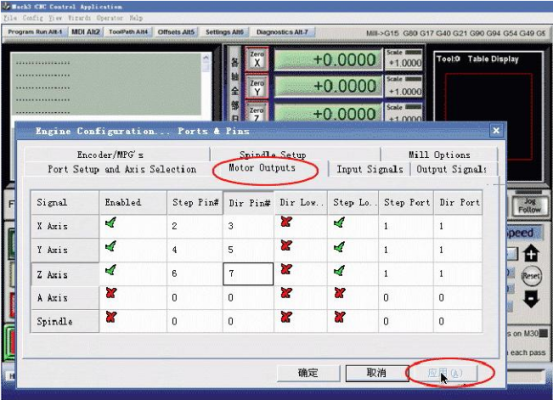Click the Z Axis row header

click(65, 274)
